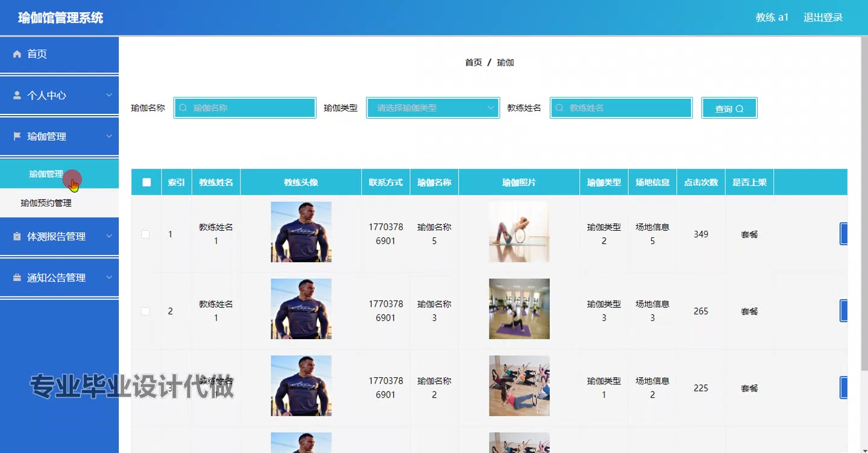Click the 是否上架 column header
The image size is (868, 453).
[749, 183]
